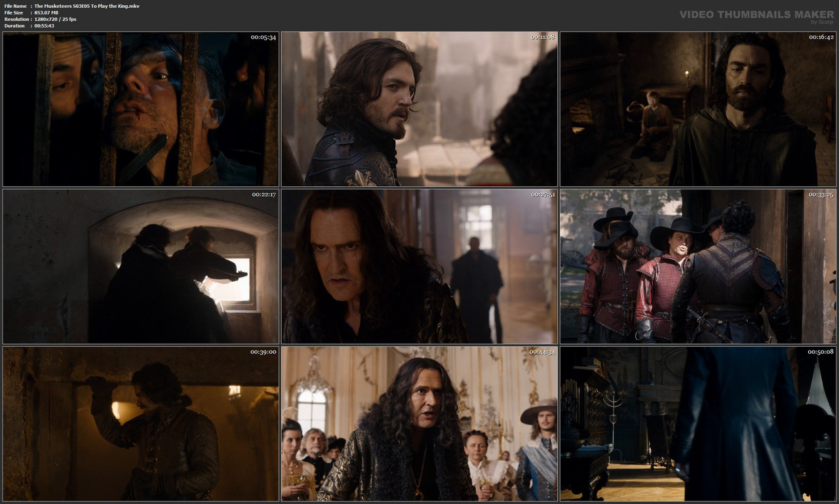Select the 00:39:00 knife scene thumbnail
The image size is (839, 504).
[x=140, y=423]
